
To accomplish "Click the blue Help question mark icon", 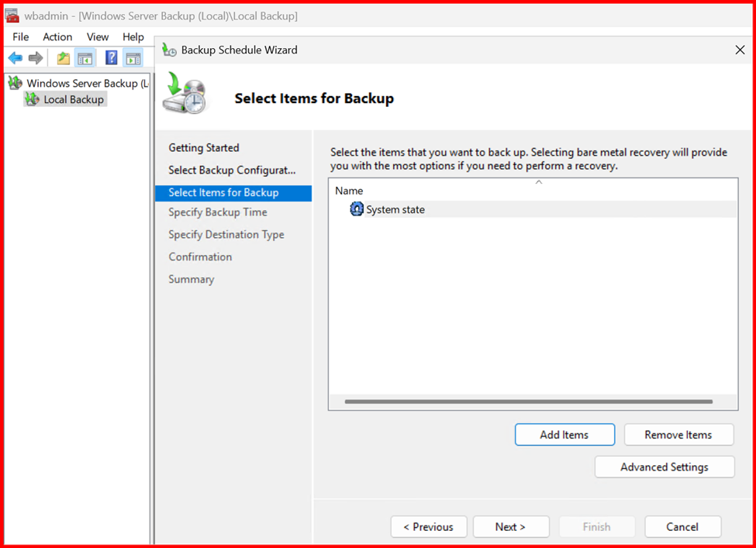I will [111, 58].
